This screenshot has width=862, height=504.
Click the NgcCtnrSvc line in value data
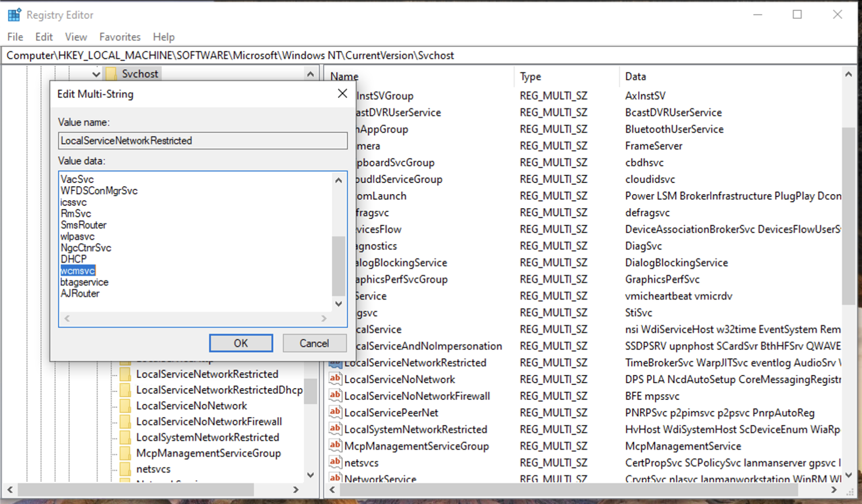click(86, 248)
